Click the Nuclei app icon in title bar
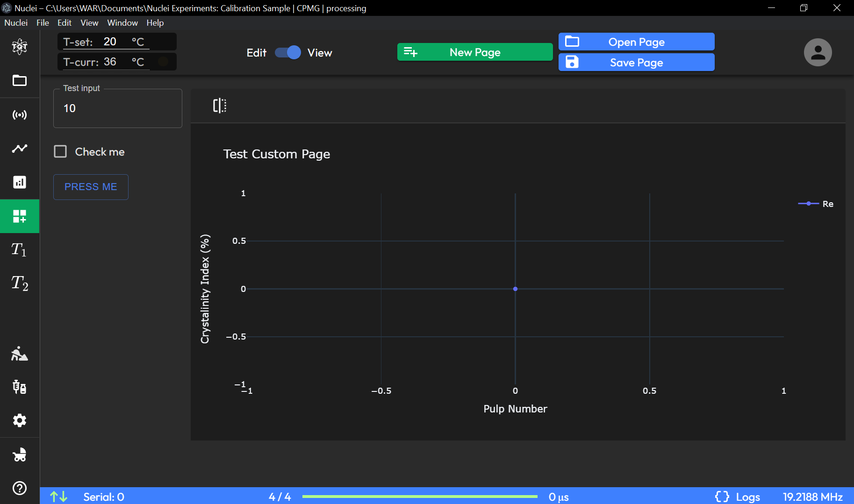 tap(7, 8)
